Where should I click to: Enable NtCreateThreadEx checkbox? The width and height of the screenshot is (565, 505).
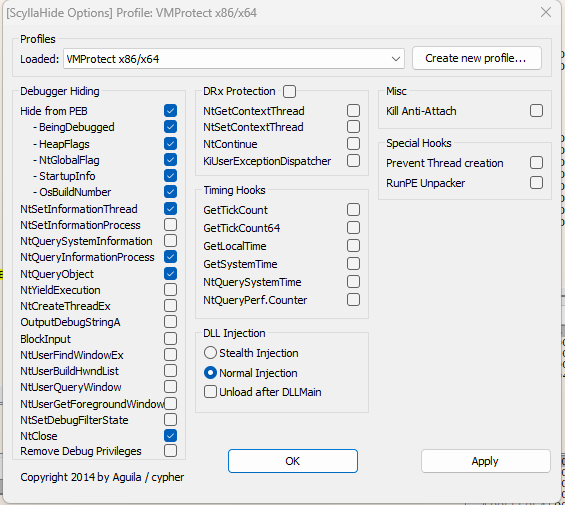coord(170,306)
